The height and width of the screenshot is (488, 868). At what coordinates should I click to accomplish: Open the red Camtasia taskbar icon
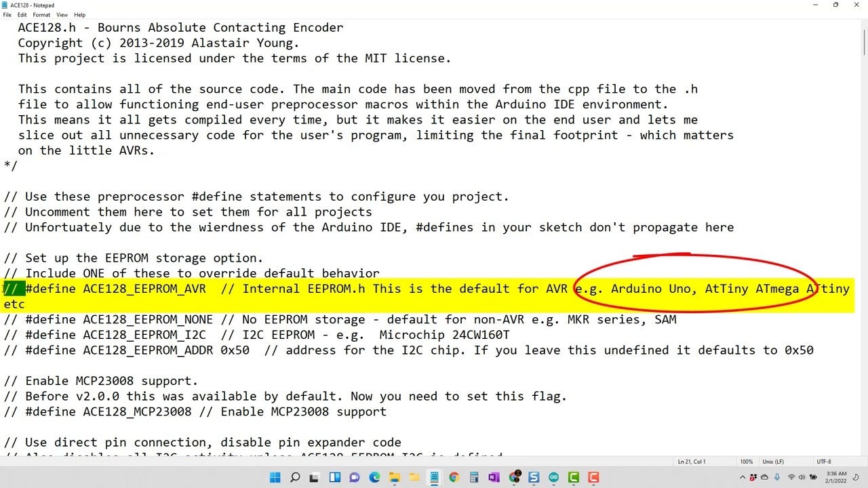tap(593, 478)
